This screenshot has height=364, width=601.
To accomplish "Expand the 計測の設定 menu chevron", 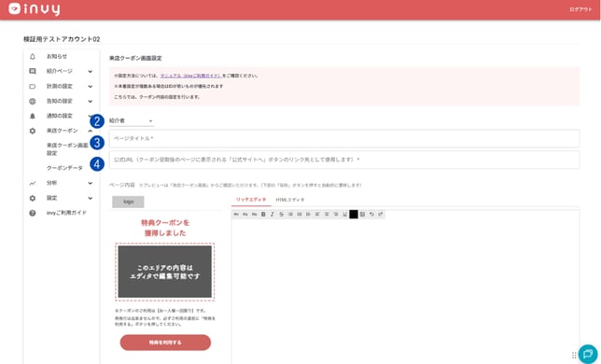I will tap(91, 86).
